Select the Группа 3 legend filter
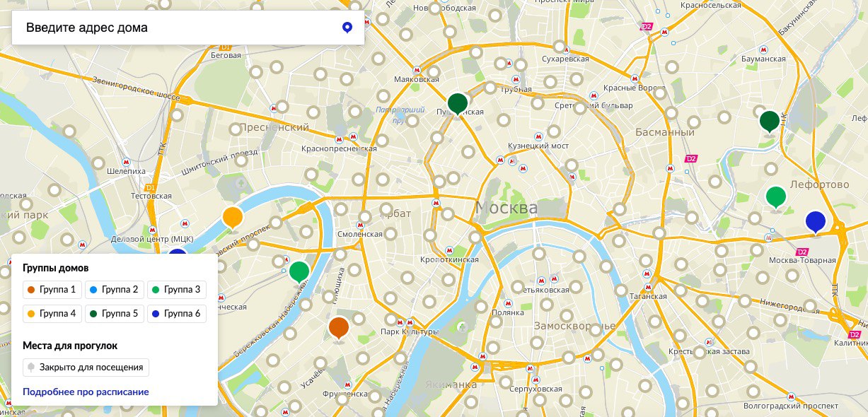868x417 pixels. click(x=177, y=289)
